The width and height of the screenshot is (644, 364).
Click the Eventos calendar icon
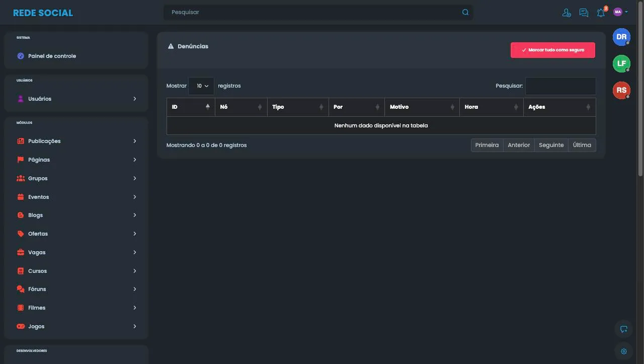pos(21,197)
